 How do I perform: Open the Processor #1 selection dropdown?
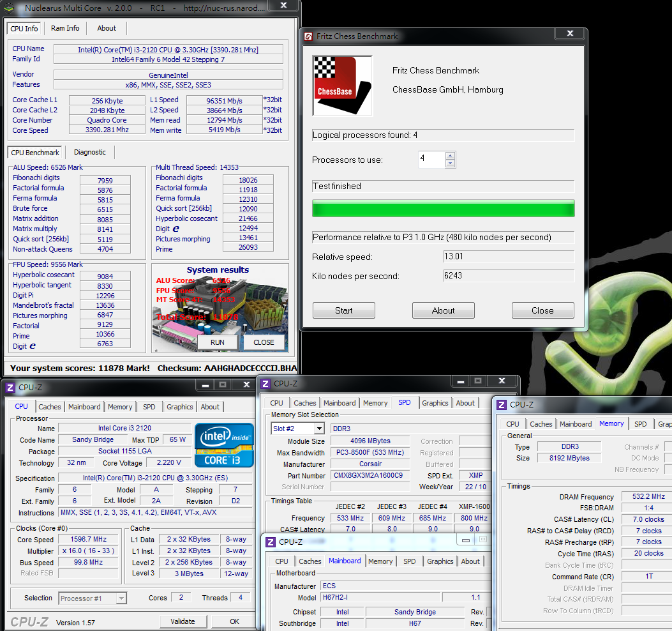point(122,598)
